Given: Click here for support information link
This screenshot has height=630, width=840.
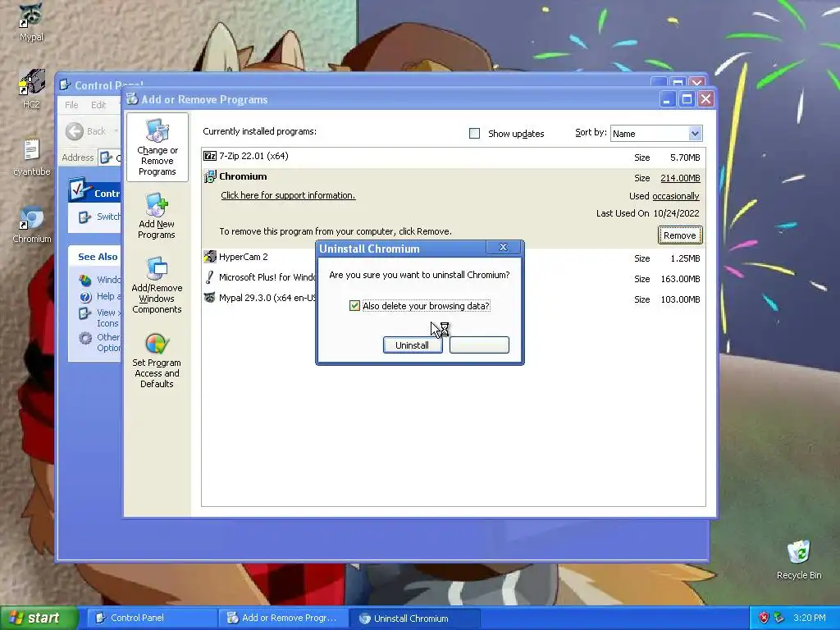Looking at the screenshot, I should point(288,195).
